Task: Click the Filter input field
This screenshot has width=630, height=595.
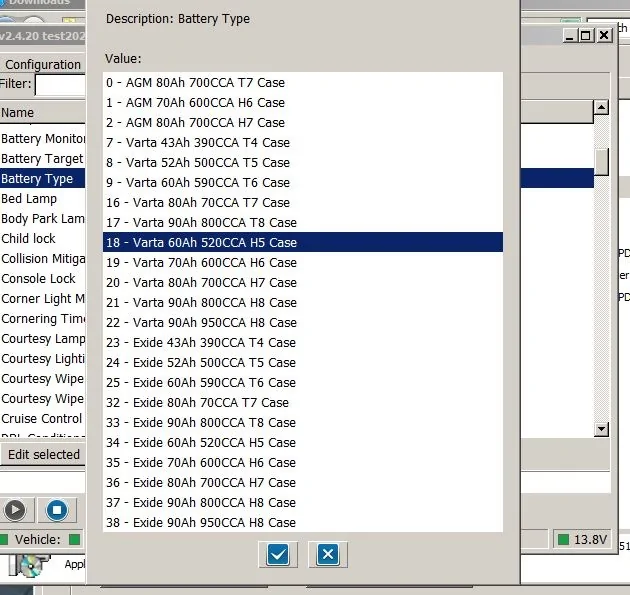Action: pyautogui.click(x=60, y=85)
